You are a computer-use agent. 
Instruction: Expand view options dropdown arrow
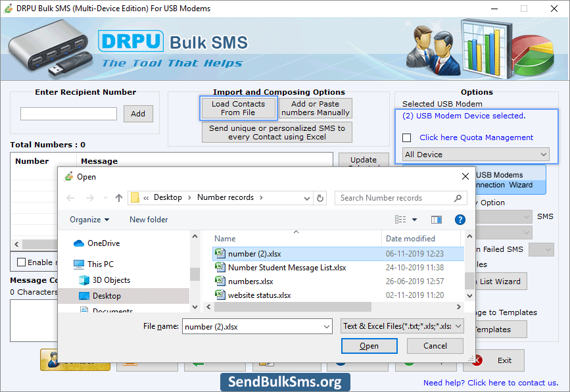click(x=414, y=219)
